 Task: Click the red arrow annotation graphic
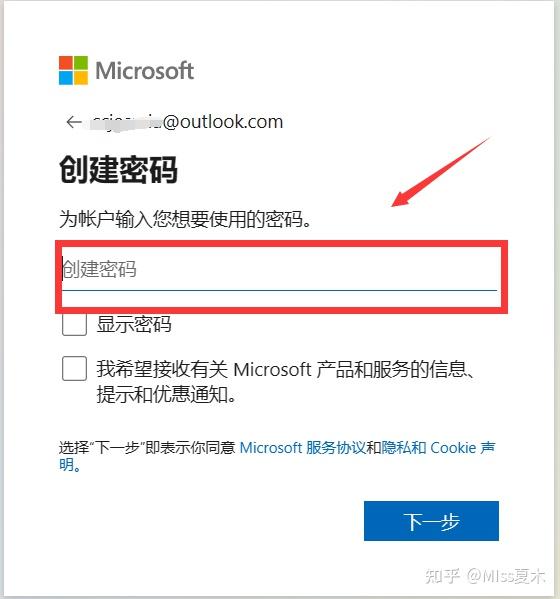click(440, 172)
